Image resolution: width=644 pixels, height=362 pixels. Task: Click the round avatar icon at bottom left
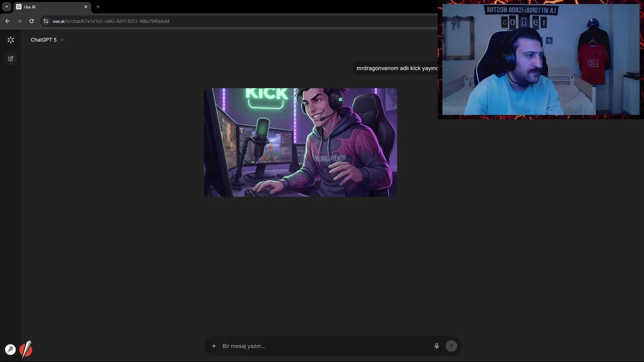tap(10, 349)
